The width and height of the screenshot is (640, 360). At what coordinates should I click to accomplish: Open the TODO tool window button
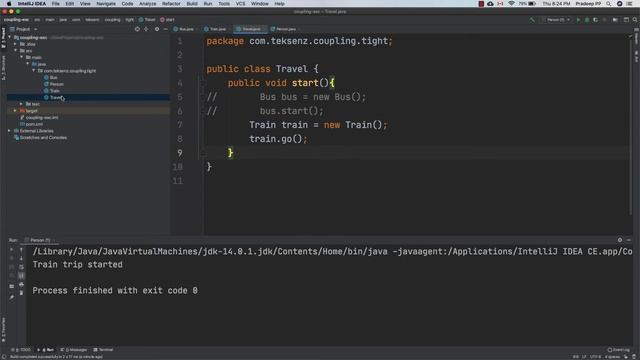[x=21, y=350]
